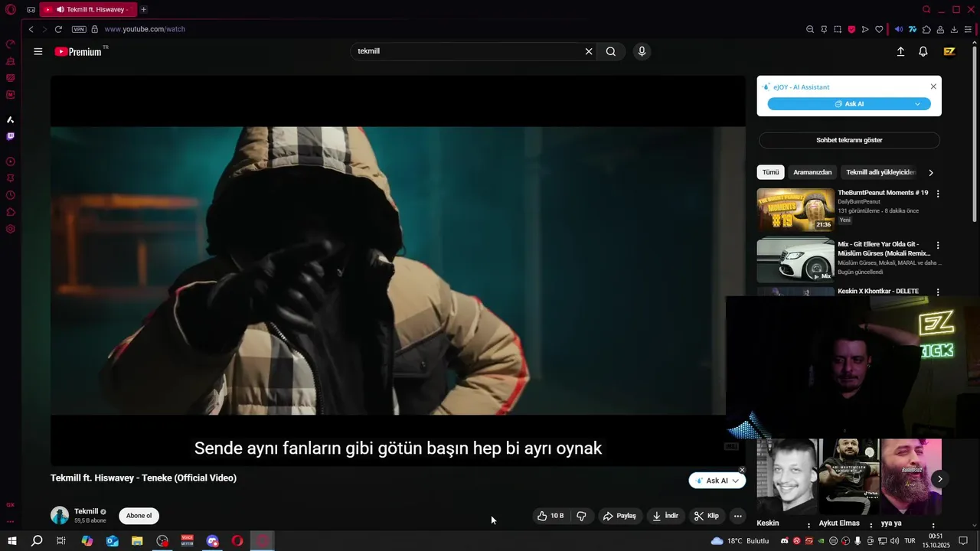Open the Opera flow send arrow
Viewport: 980px width, 551px height.
point(865,29)
